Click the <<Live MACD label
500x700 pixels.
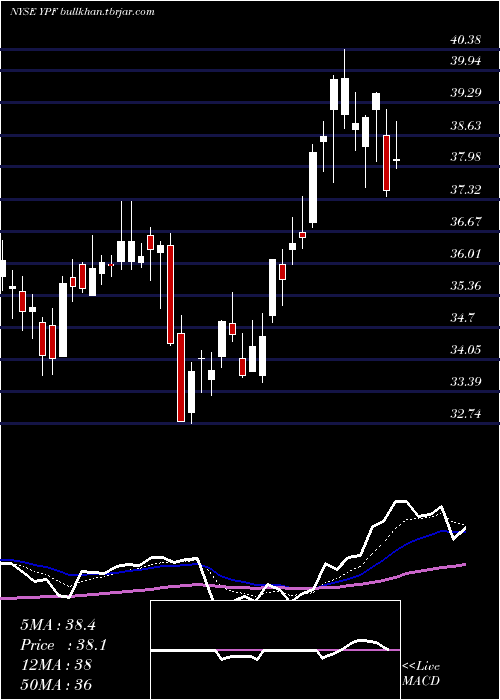[x=421, y=673]
